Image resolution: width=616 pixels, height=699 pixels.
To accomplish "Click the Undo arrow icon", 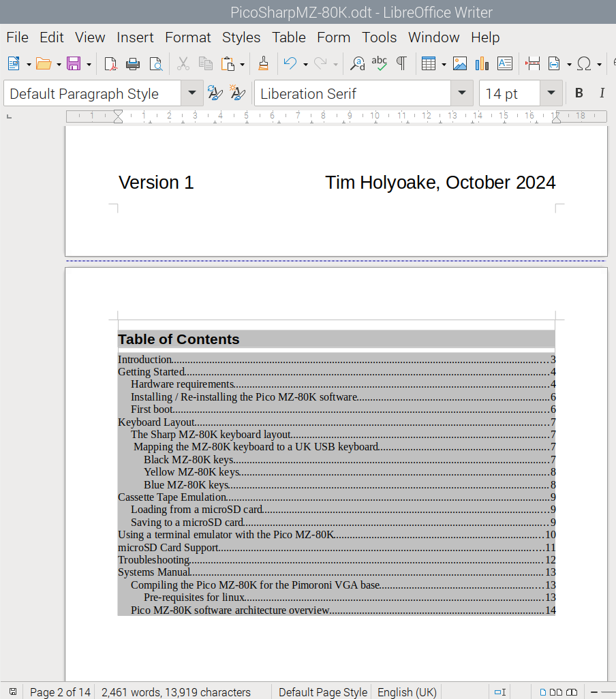I will pyautogui.click(x=290, y=64).
